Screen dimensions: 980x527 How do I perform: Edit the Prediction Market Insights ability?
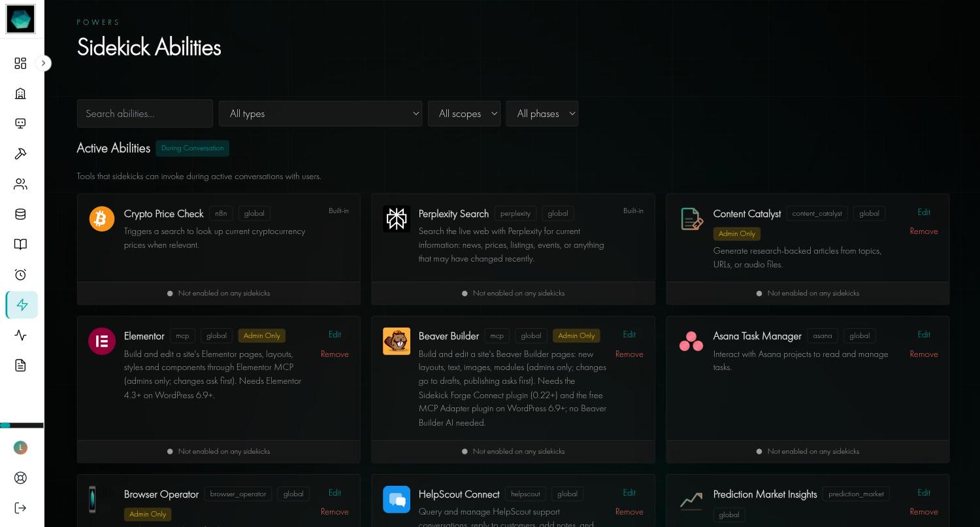coord(924,493)
